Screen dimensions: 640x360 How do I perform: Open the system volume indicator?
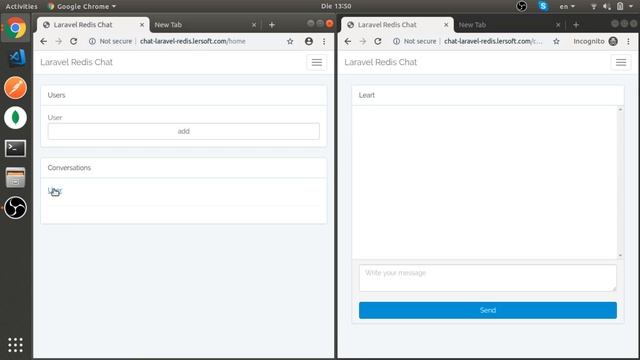607,6
